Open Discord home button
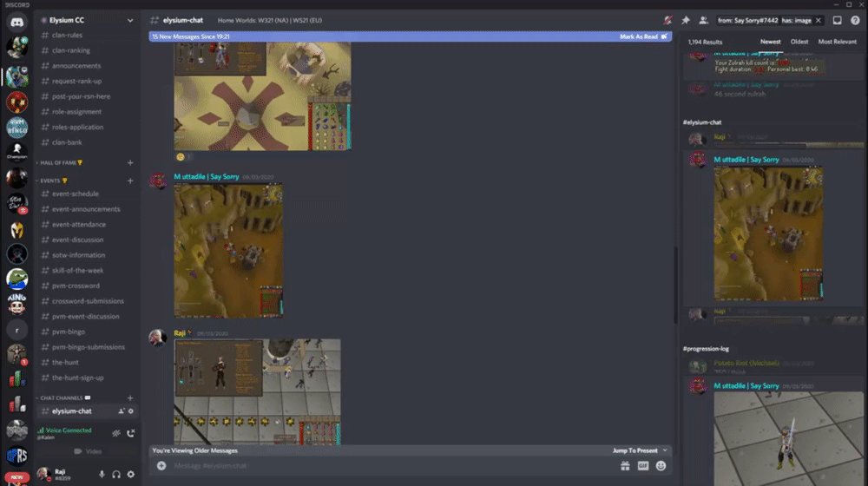This screenshot has width=868, height=486. pyautogui.click(x=16, y=23)
